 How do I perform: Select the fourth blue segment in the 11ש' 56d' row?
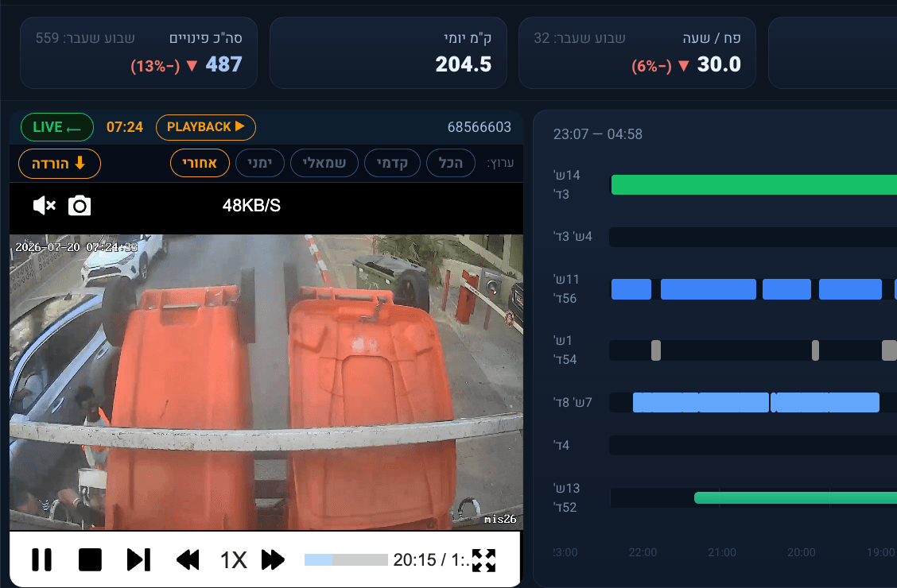tap(850, 289)
